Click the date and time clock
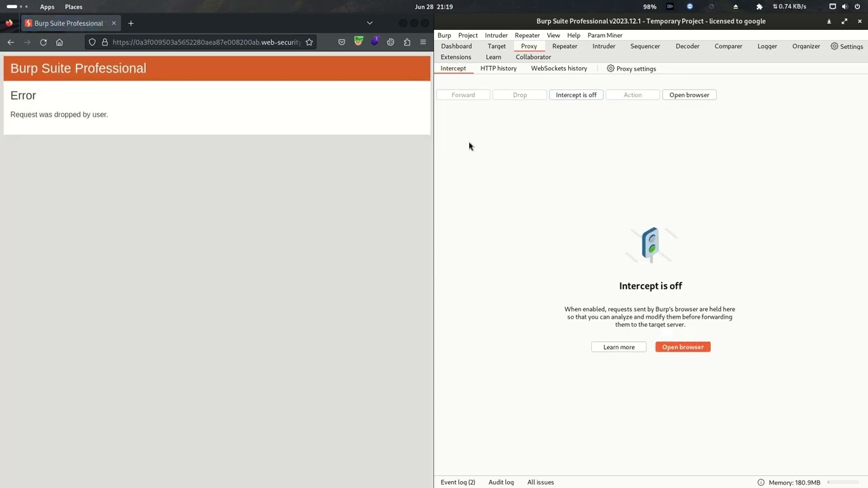 click(x=434, y=7)
